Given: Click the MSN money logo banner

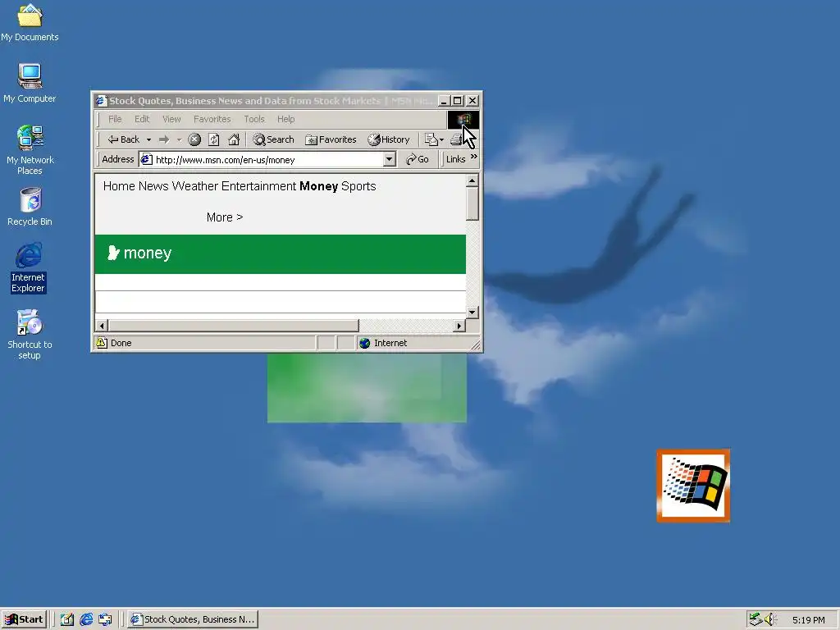Looking at the screenshot, I should pyautogui.click(x=139, y=253).
